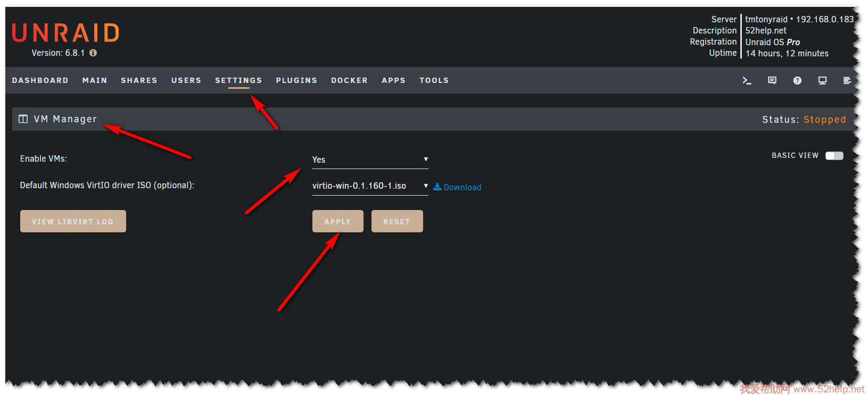Open the VirtIO driver ISO dropdown
This screenshot has width=868, height=395.
tap(370, 186)
